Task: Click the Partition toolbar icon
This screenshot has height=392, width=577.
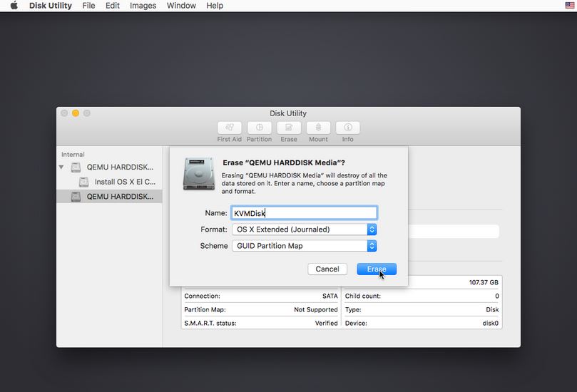Action: (259, 128)
